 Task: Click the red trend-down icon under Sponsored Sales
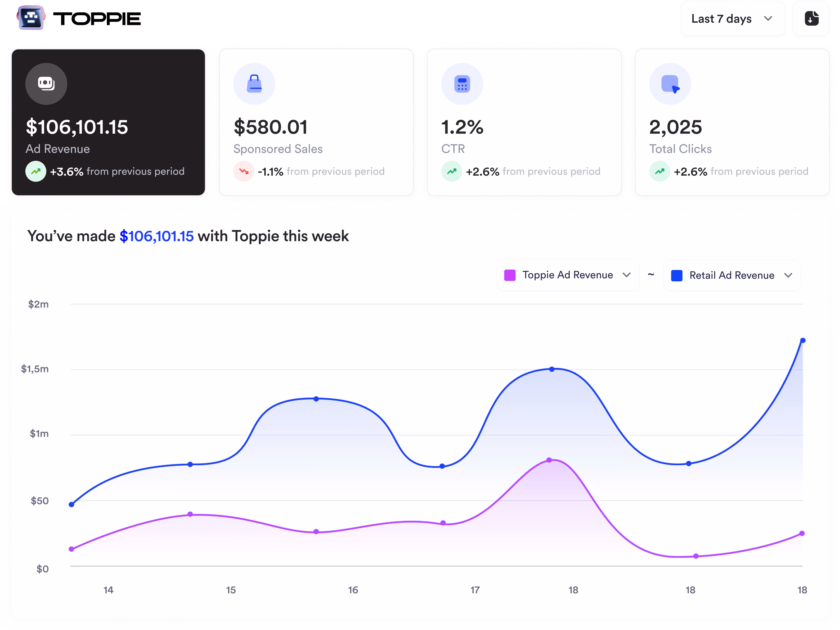point(244,172)
